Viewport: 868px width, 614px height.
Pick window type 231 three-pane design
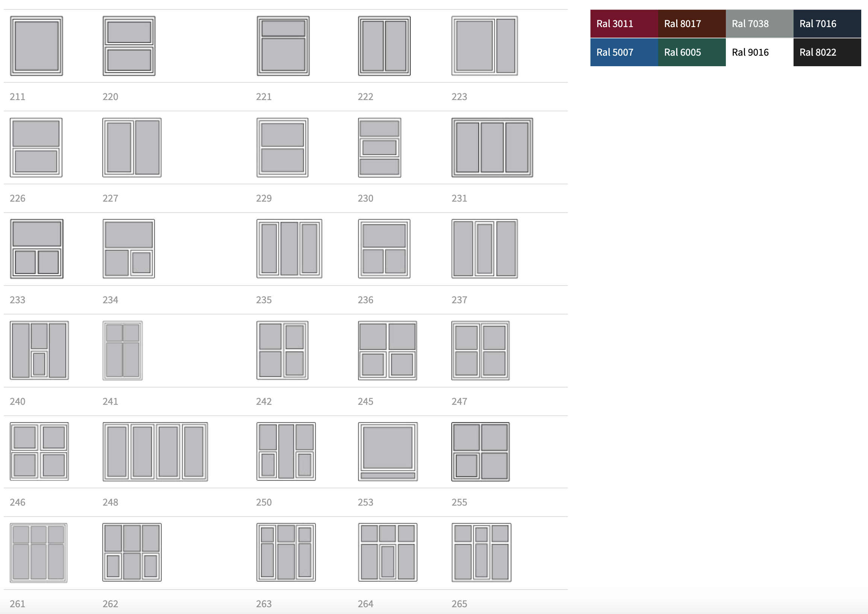tap(492, 147)
